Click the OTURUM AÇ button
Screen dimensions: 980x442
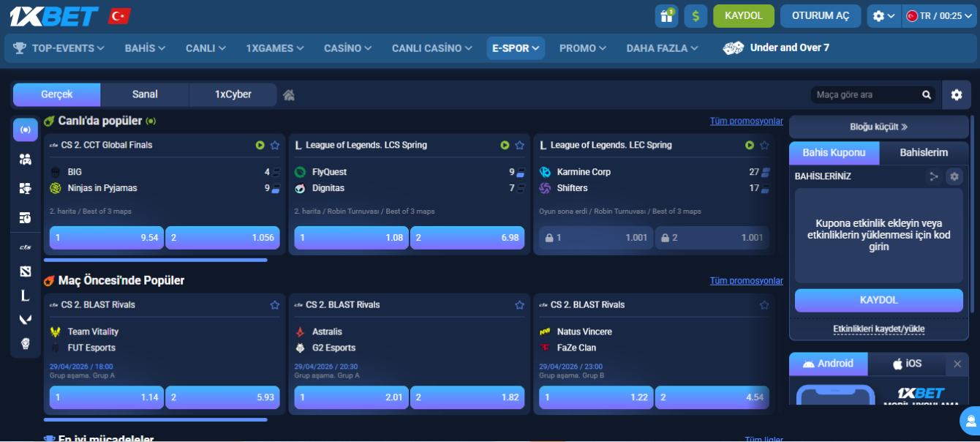pos(821,15)
